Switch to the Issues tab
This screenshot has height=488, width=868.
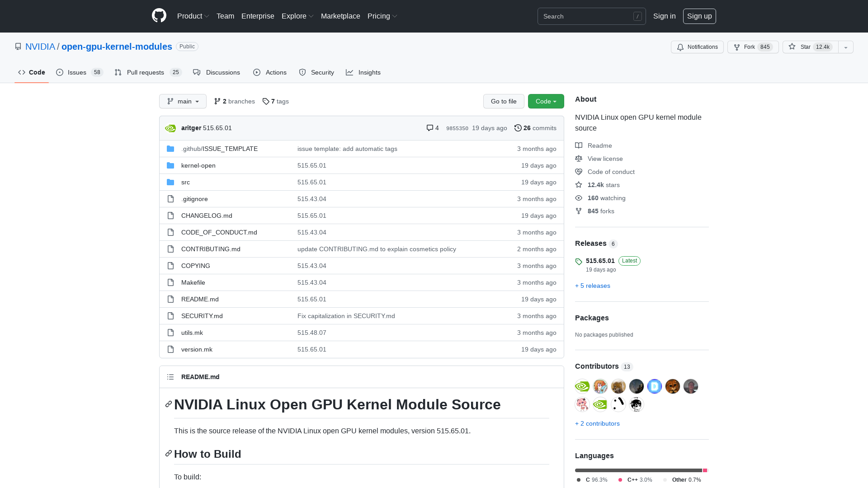(80, 72)
